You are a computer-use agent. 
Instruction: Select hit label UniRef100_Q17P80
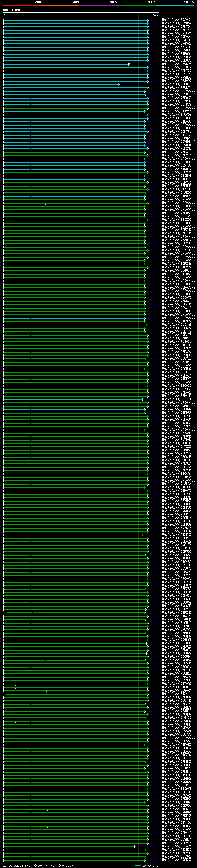coord(177,101)
